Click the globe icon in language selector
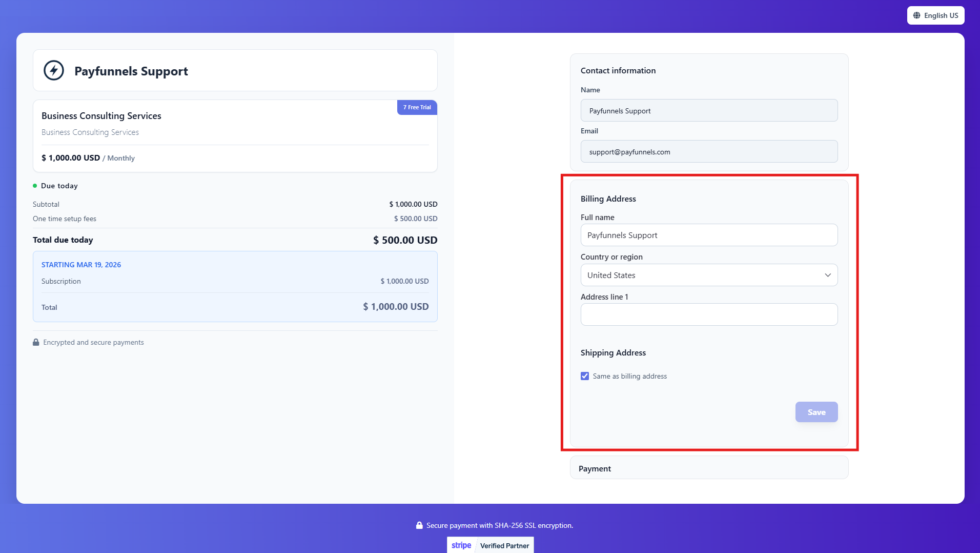Image resolution: width=980 pixels, height=553 pixels. [x=916, y=15]
